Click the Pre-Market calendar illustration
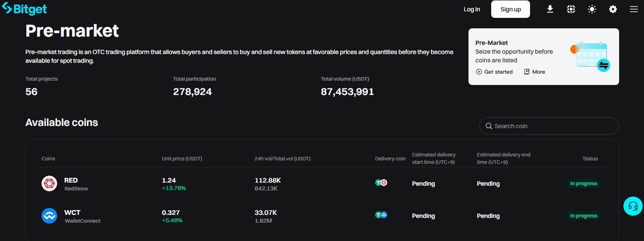Screen dimensions: 644x241 tap(591, 55)
